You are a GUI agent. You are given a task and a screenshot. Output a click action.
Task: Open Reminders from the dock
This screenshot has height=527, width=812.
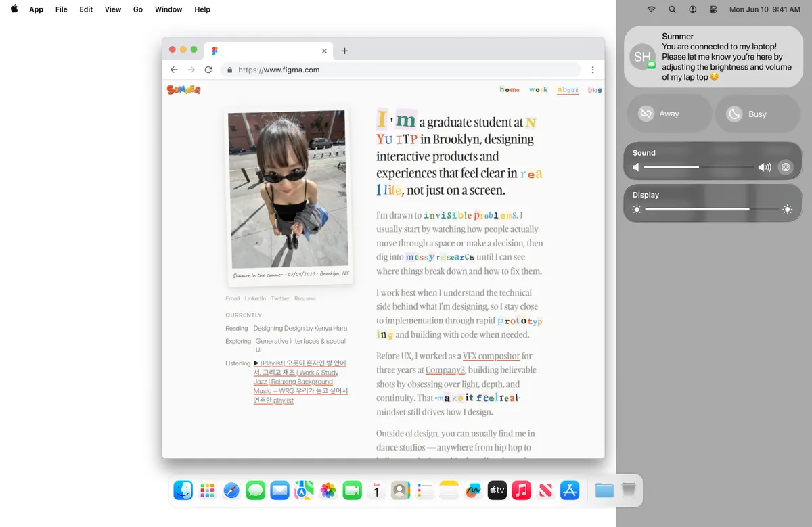pyautogui.click(x=425, y=490)
